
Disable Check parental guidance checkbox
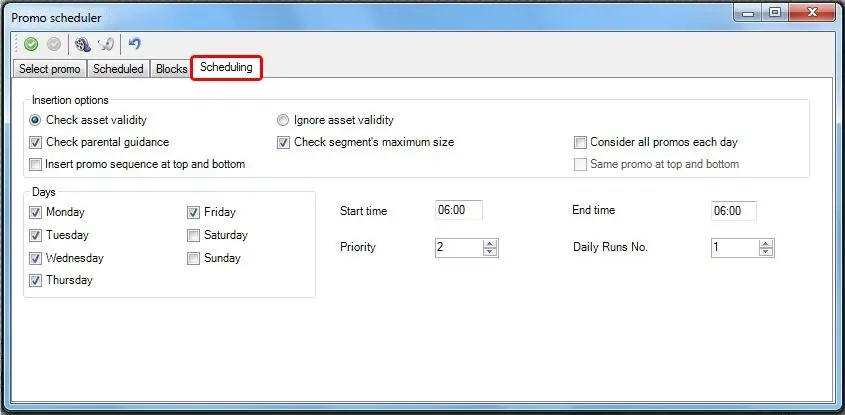point(36,142)
